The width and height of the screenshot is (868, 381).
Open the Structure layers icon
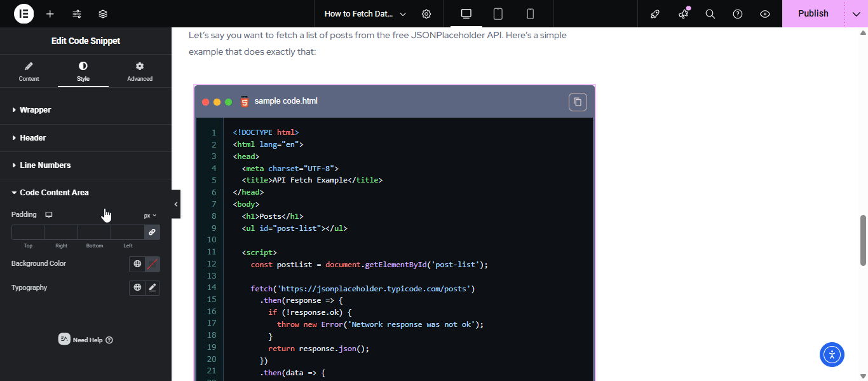103,13
